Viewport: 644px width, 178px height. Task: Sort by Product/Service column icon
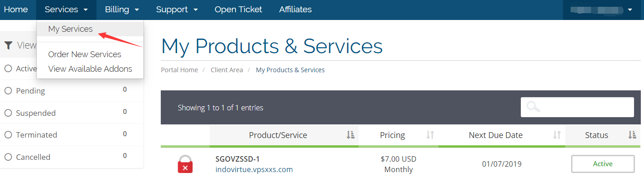tap(350, 135)
